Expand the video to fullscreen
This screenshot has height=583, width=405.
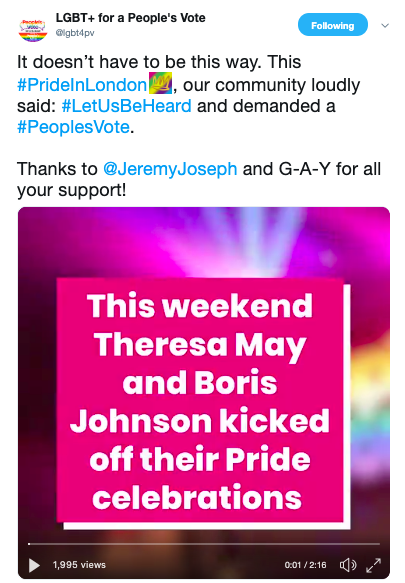click(x=373, y=565)
